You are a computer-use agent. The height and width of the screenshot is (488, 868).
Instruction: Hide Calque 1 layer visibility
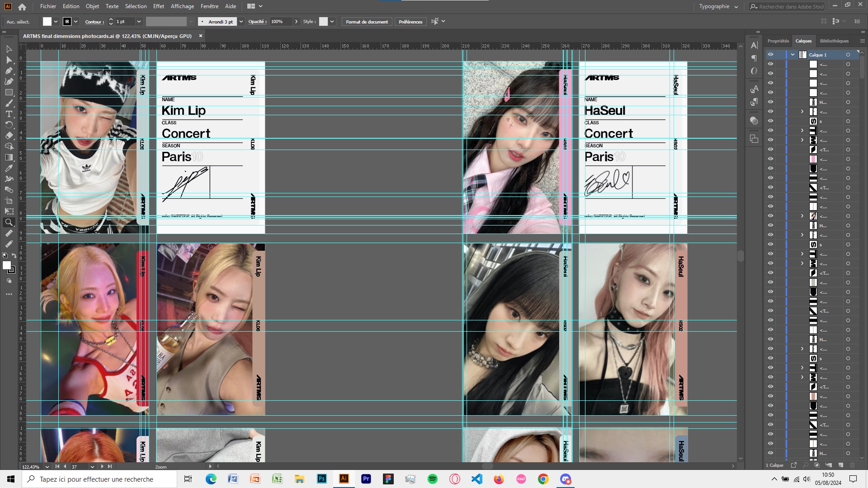pos(770,55)
